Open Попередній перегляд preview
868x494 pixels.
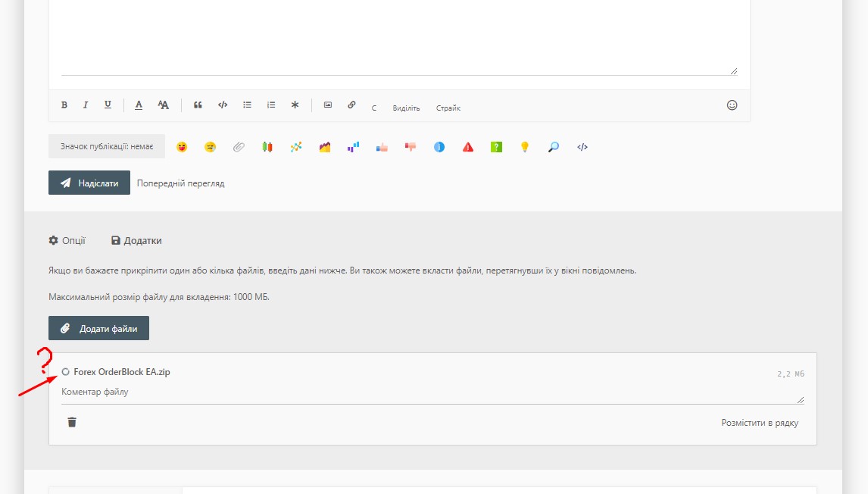coord(180,183)
